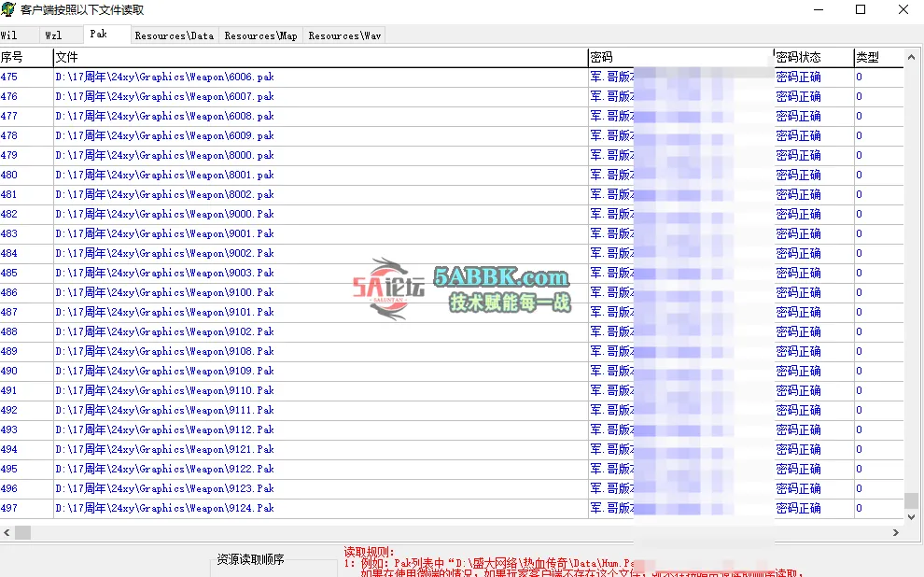Viewport: 924px width, 577px height.
Task: Click the vertical scrollbar thumb
Action: [911, 500]
